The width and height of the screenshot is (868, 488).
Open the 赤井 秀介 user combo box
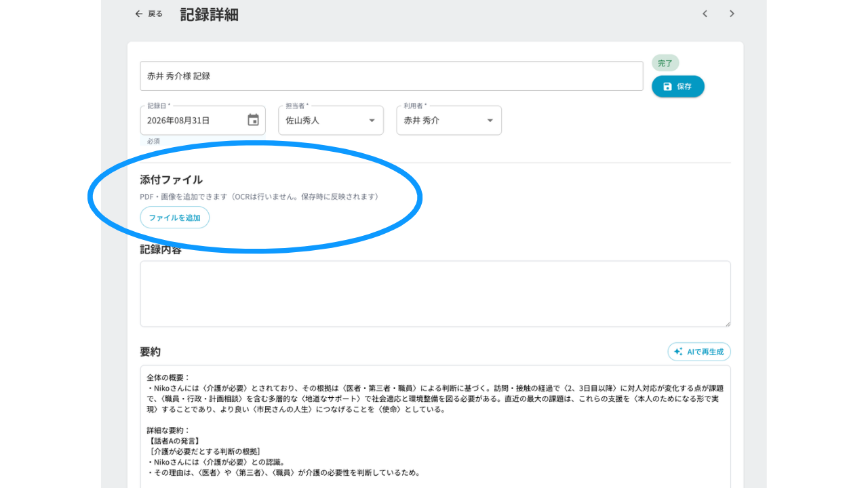pos(449,121)
